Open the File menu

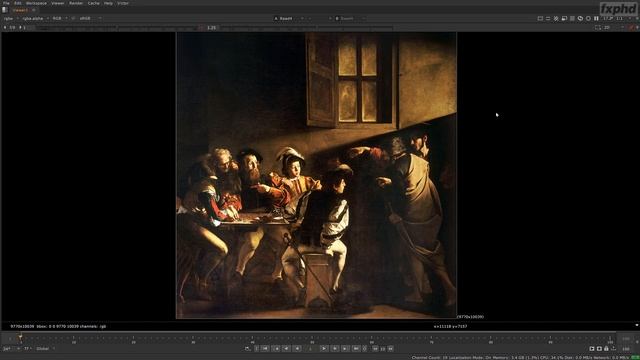click(6, 3)
